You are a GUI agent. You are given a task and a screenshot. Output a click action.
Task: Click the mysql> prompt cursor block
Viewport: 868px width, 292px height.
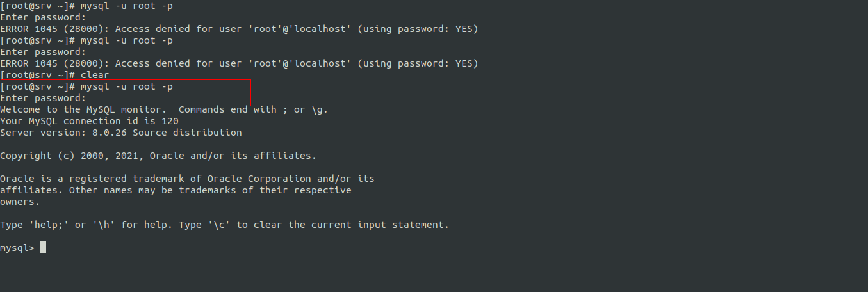click(43, 248)
